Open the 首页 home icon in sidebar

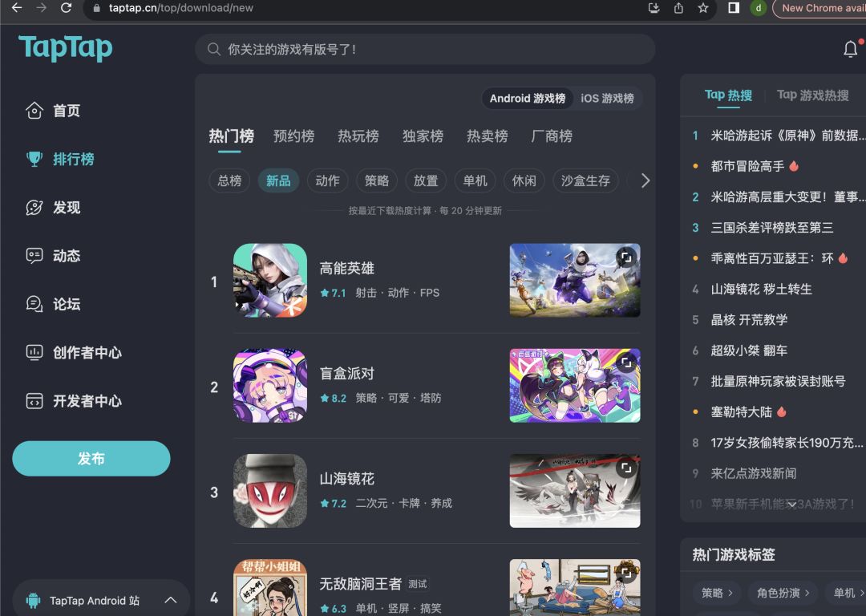click(34, 111)
